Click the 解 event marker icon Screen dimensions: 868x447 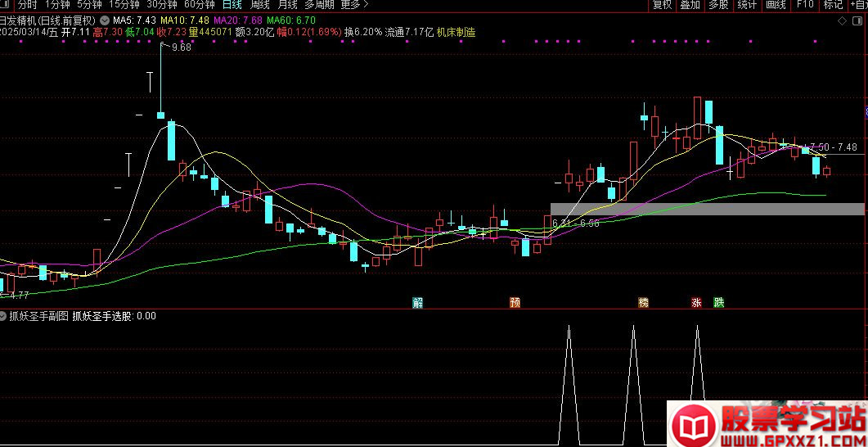[x=417, y=302]
